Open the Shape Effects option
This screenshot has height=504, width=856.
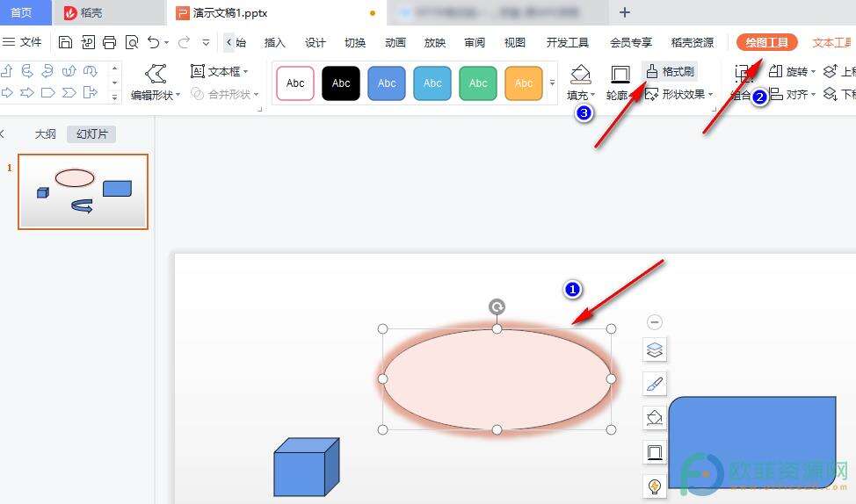click(679, 94)
